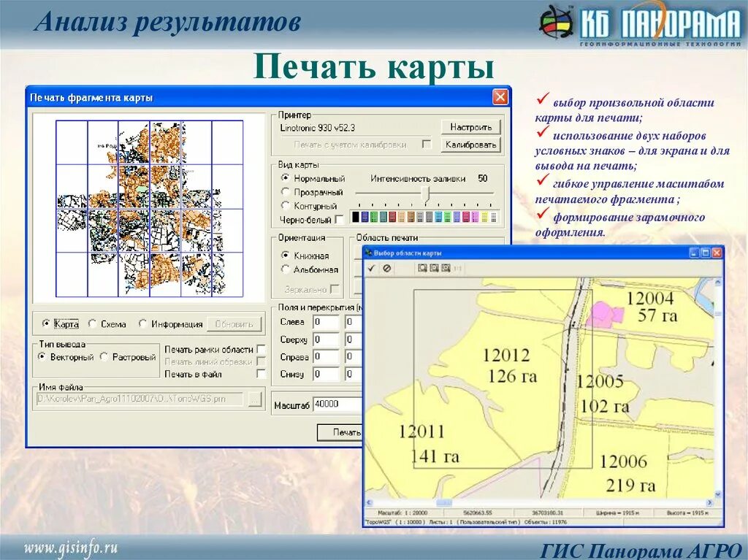
Task: Maximize the map area selection window
Action: (x=706, y=253)
